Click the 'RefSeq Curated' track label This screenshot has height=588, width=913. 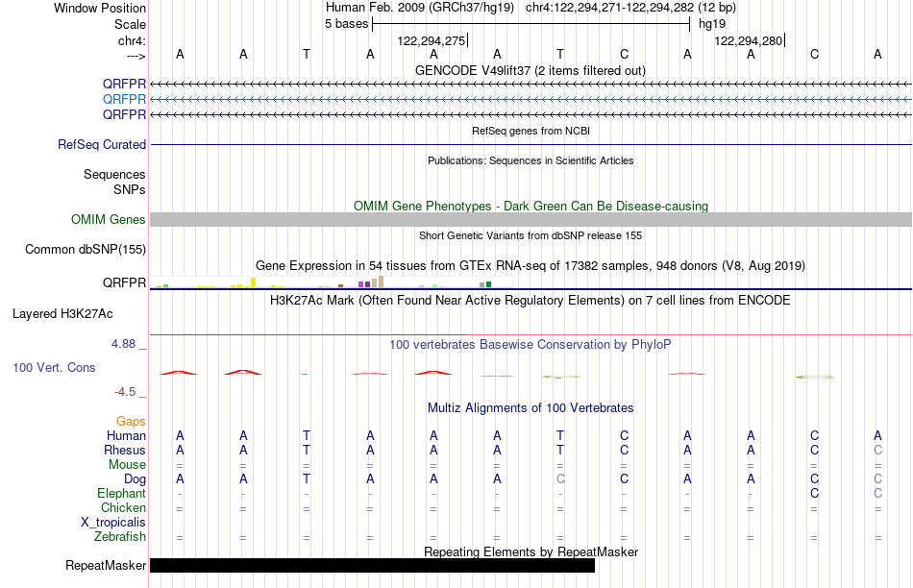click(x=101, y=144)
